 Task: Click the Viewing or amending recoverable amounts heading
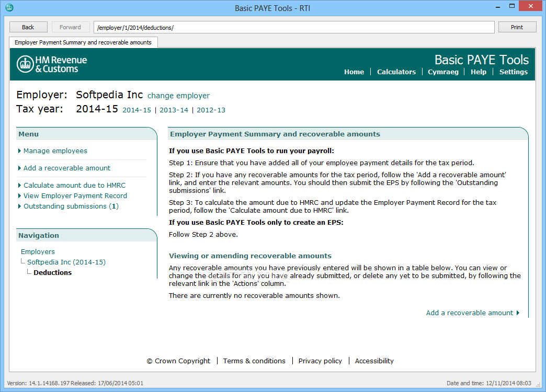click(x=250, y=256)
